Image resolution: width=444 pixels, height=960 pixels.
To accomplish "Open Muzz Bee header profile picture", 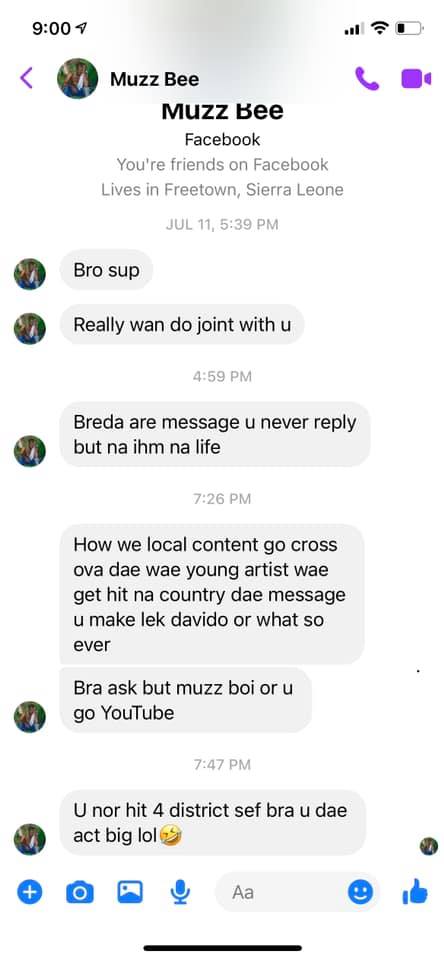I will (x=77, y=78).
